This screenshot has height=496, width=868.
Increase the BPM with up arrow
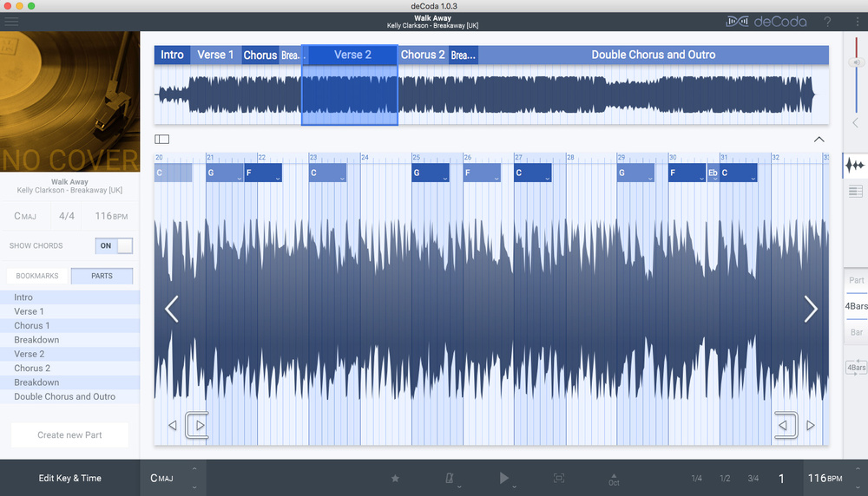[x=858, y=469]
